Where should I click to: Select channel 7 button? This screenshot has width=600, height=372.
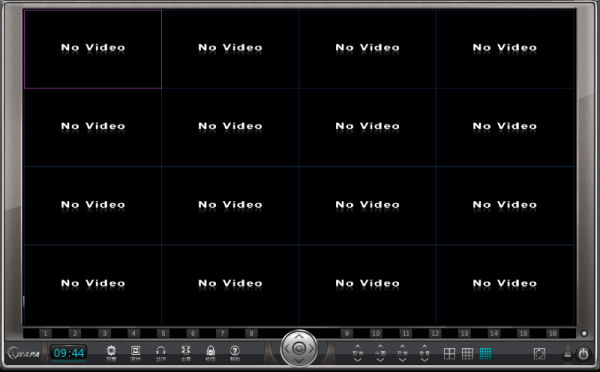[x=222, y=333]
